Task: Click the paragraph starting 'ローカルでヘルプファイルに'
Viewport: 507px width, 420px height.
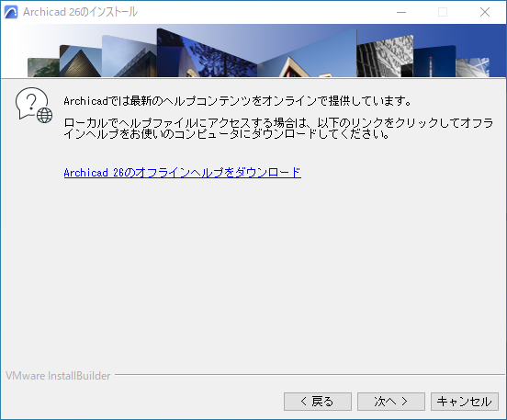Action: click(x=278, y=128)
